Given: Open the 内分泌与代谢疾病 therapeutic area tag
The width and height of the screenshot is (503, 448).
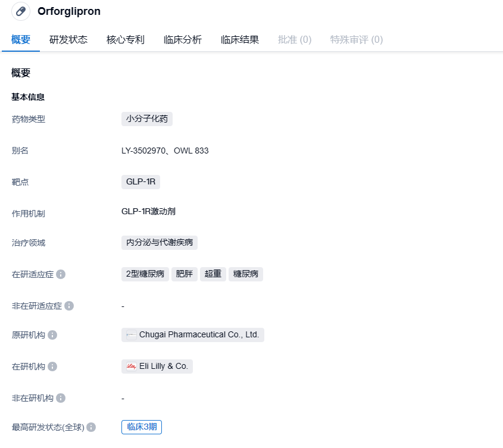Looking at the screenshot, I should (x=160, y=243).
